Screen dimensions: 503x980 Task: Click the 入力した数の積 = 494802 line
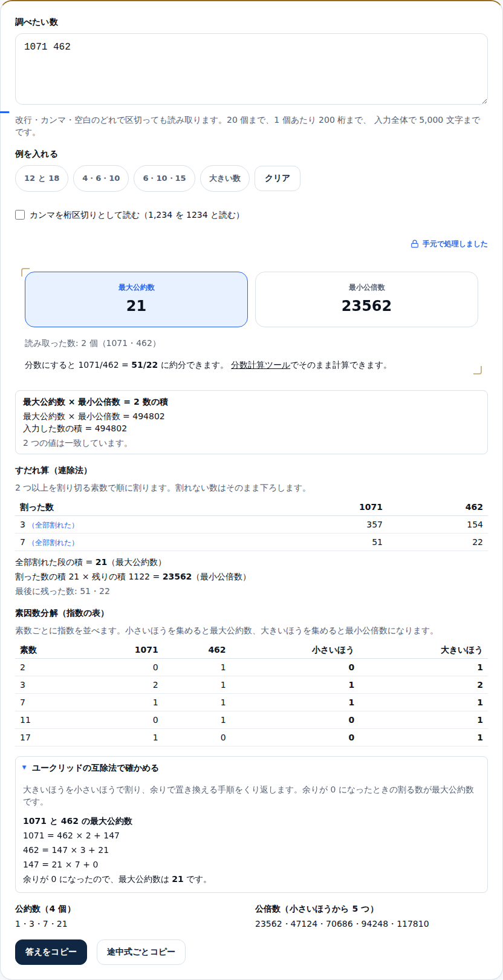coord(75,429)
